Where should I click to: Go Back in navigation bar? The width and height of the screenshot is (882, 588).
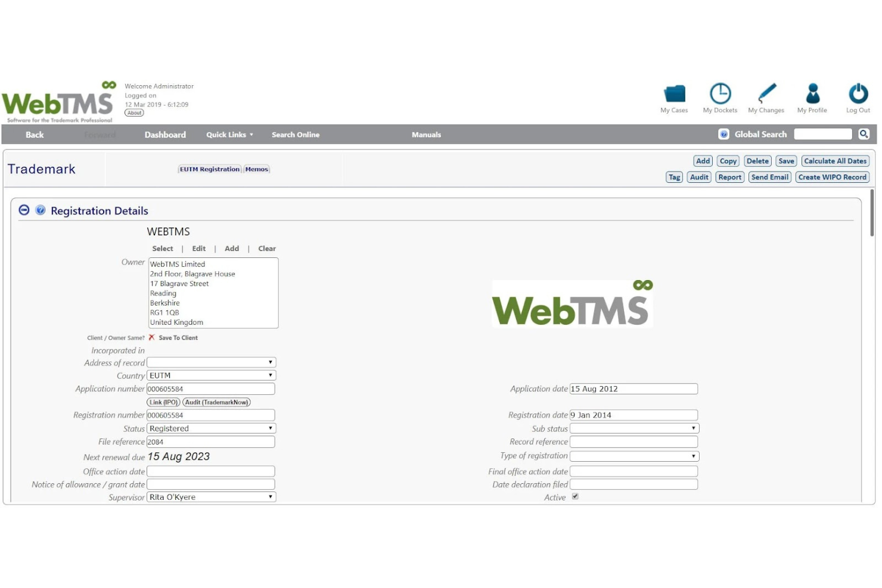point(35,135)
